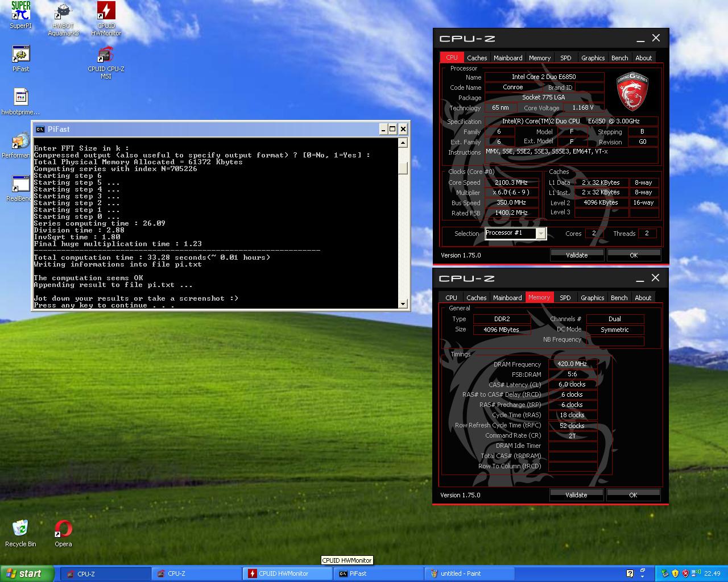This screenshot has width=728, height=582.
Task: Switch to Mainboard tab in top CPU-Z
Action: 508,58
